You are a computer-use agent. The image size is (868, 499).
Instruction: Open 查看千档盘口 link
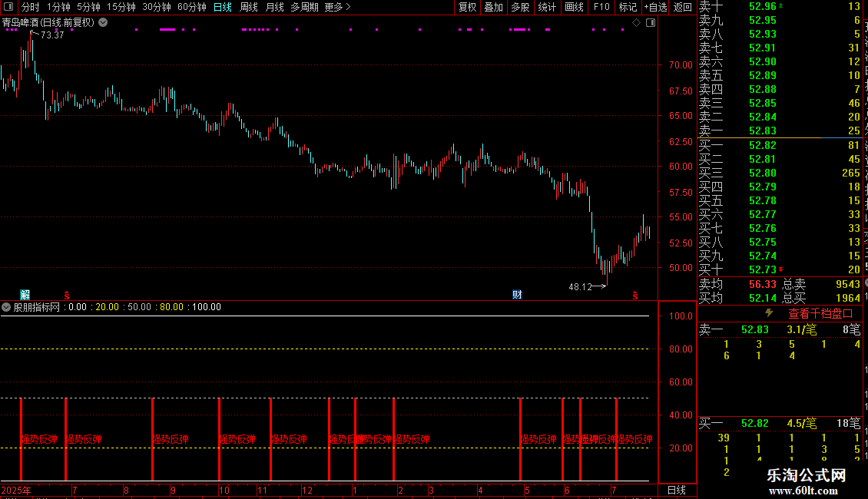[x=820, y=314]
